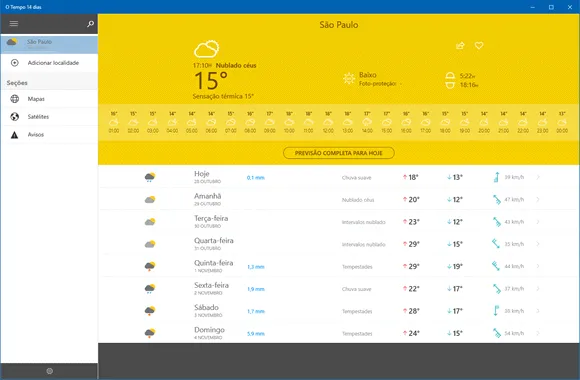Open the Avisos section
580x380 pixels.
49,135
